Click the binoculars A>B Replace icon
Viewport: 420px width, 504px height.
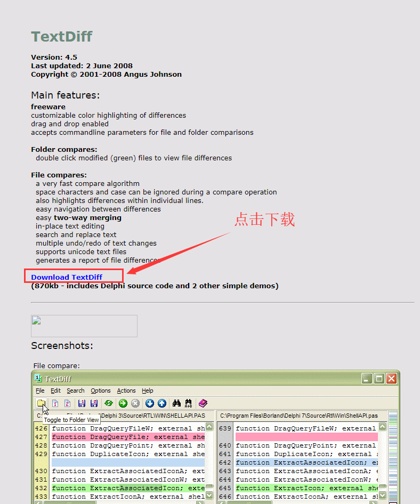[189, 403]
